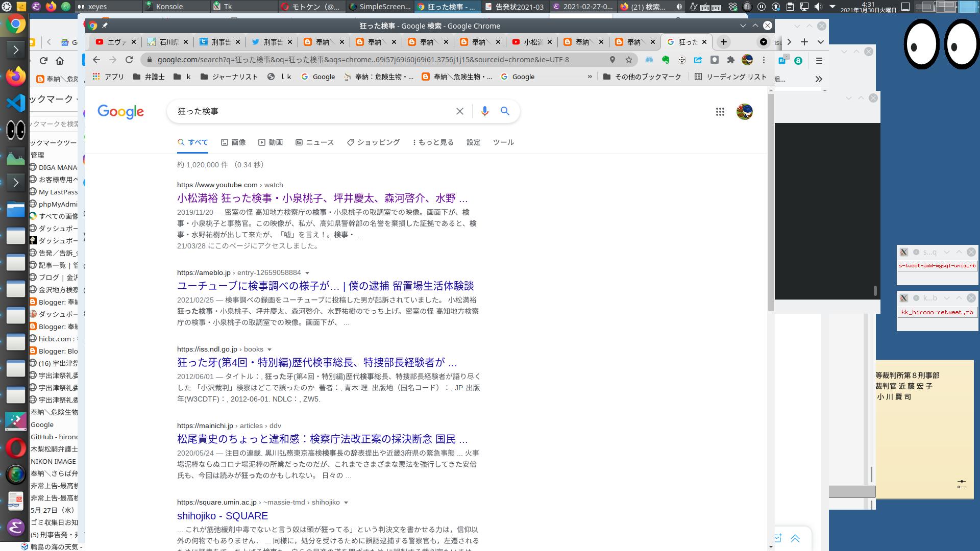Clear the search box with X icon

459,111
